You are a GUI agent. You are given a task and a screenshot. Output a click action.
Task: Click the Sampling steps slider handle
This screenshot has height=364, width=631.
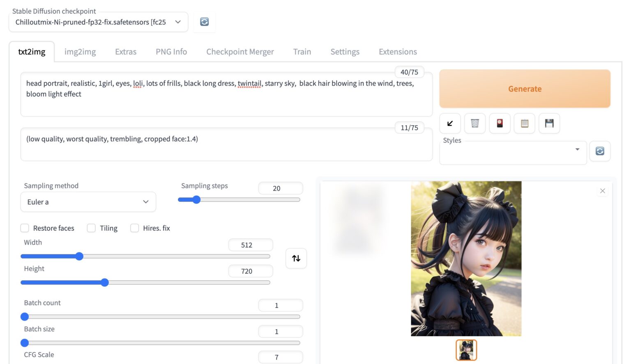tap(196, 200)
